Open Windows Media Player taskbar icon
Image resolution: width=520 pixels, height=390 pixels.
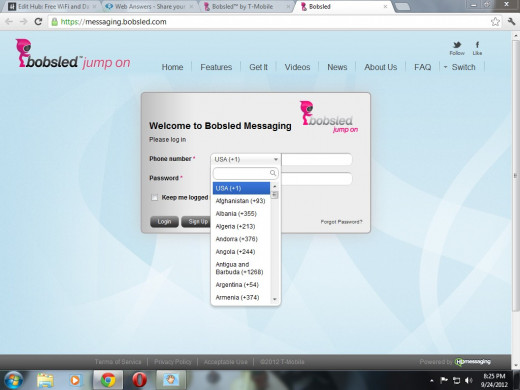click(75, 380)
